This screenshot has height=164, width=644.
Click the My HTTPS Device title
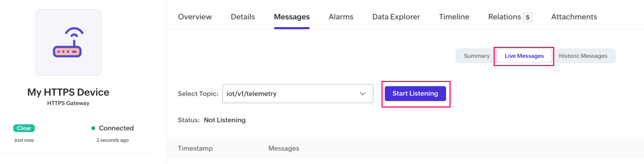[x=68, y=92]
